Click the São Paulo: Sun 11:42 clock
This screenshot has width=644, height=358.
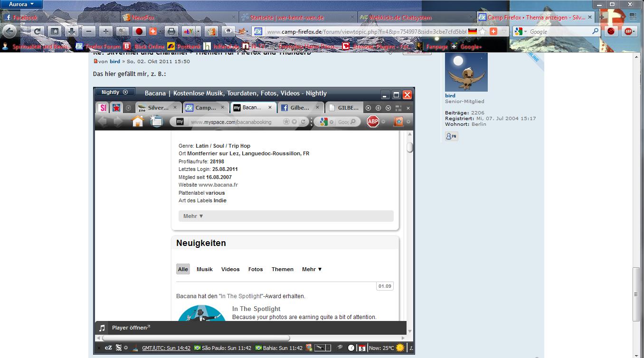click(x=223, y=348)
